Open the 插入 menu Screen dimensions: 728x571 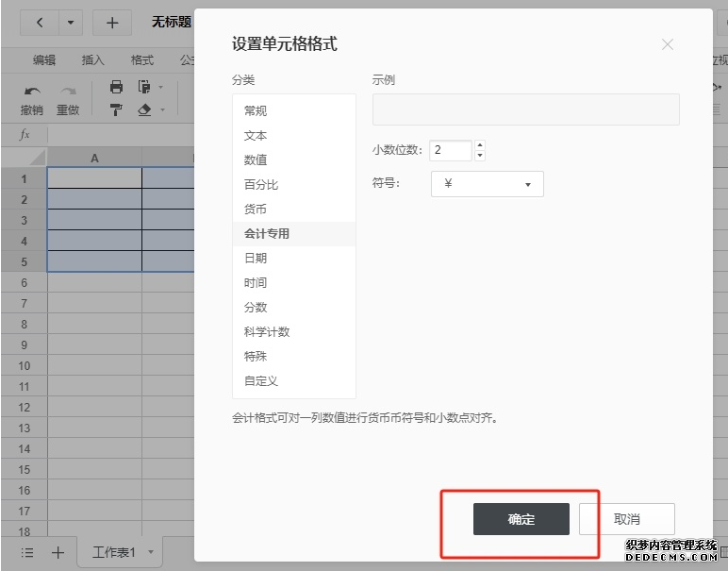[92, 60]
